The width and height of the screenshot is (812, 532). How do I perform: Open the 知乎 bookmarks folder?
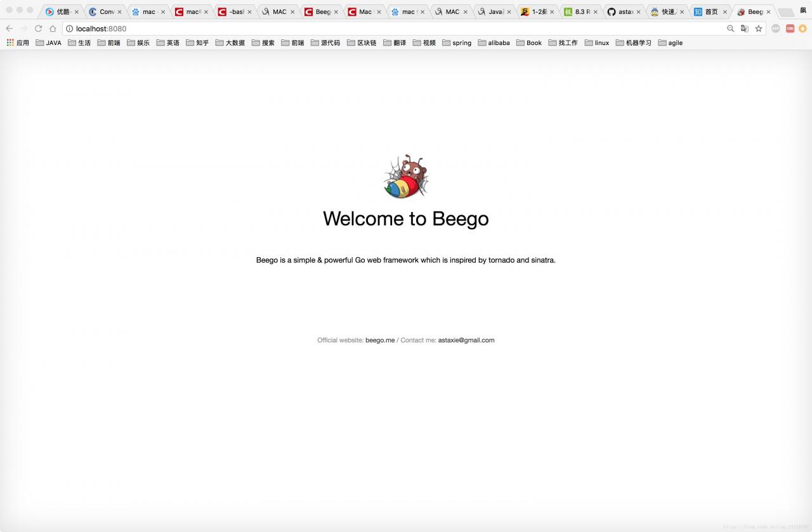(x=197, y=43)
